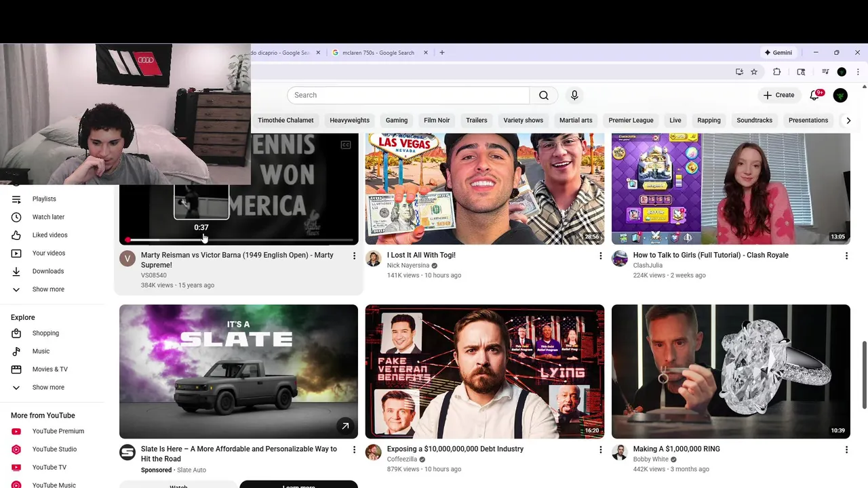Start voice search with microphone icon
This screenshot has height=488, width=868.
tap(574, 96)
